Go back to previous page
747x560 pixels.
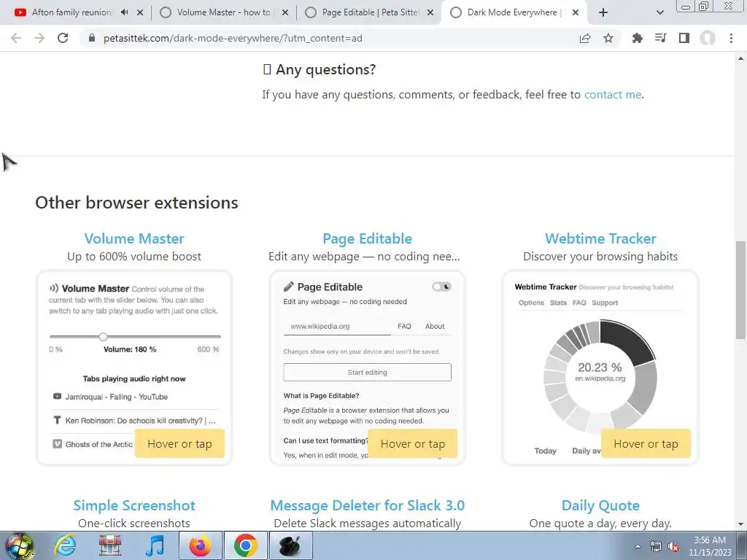coord(16,38)
